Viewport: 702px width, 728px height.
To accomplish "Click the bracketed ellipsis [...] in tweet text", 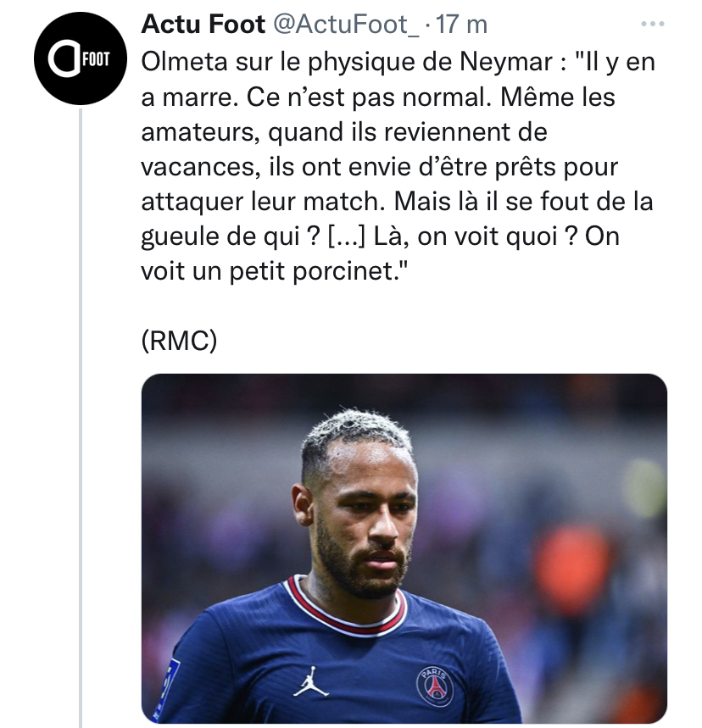I will tap(347, 236).
